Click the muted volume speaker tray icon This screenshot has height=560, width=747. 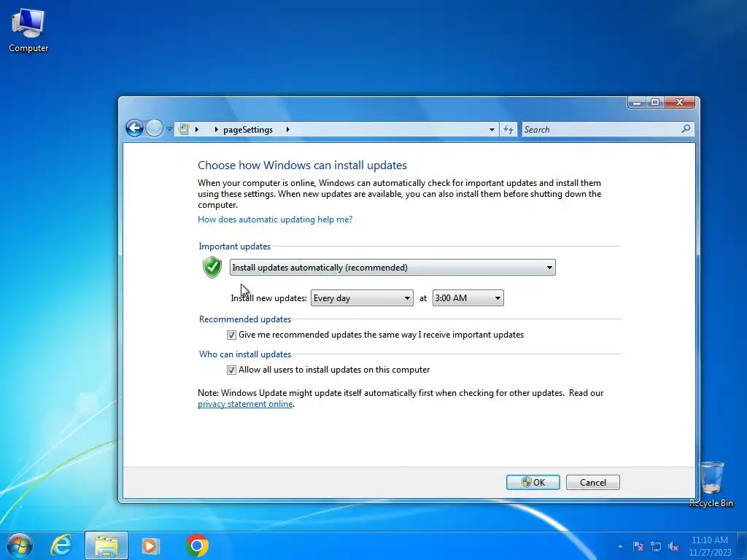point(673,546)
